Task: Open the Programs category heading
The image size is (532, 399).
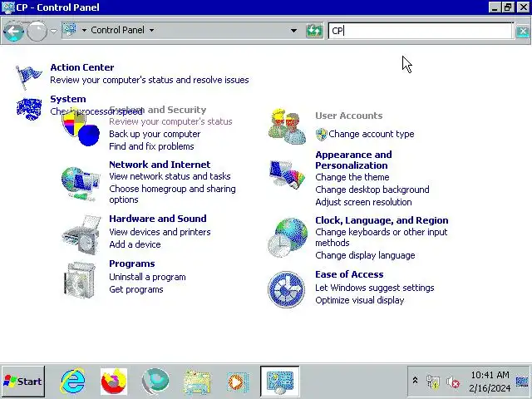Action: point(132,264)
